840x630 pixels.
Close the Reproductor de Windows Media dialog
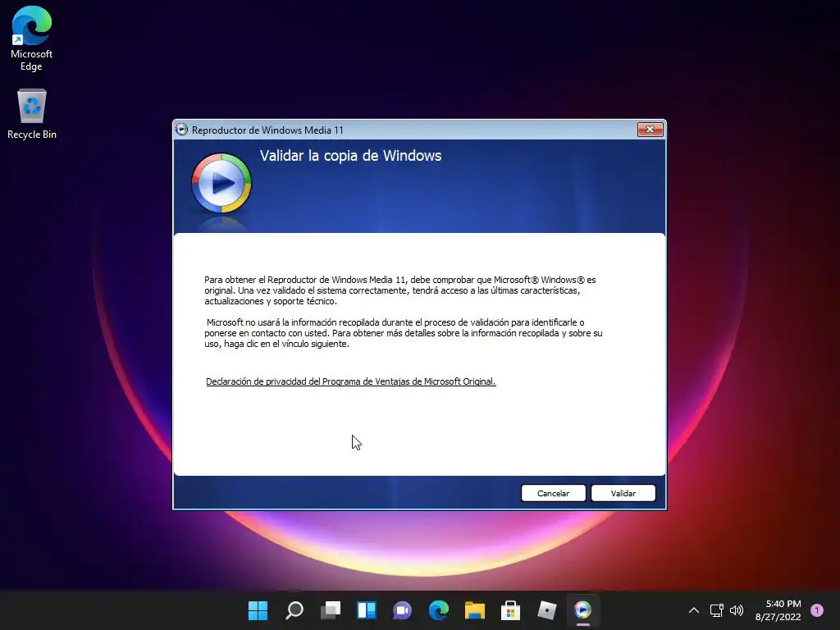coord(650,129)
